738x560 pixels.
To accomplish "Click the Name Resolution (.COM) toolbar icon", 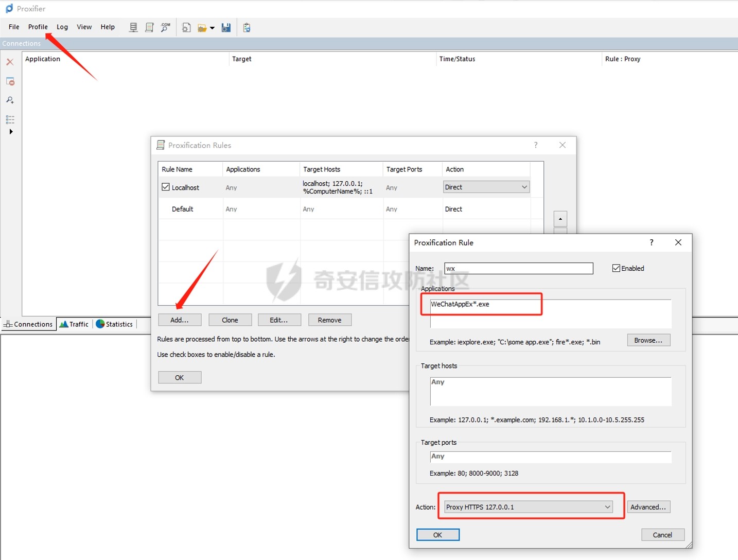I will pyautogui.click(x=165, y=28).
